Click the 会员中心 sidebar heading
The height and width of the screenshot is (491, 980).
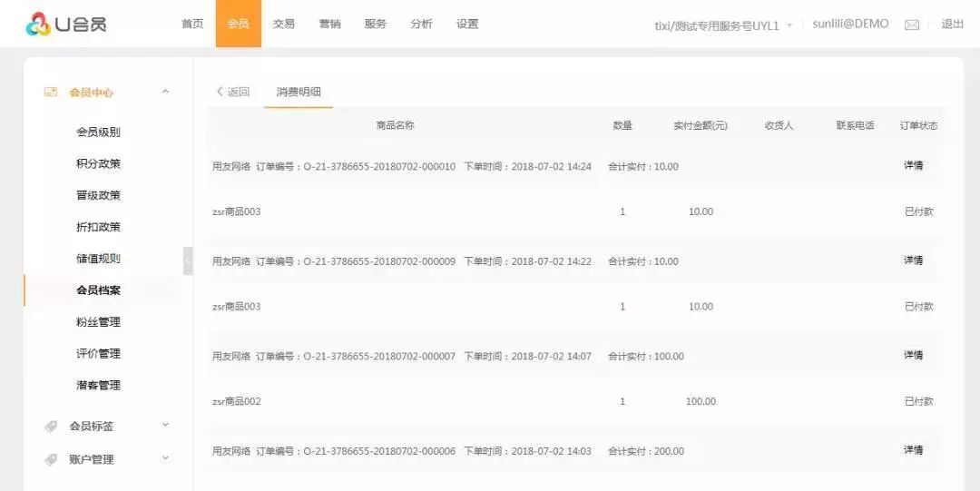click(x=92, y=93)
